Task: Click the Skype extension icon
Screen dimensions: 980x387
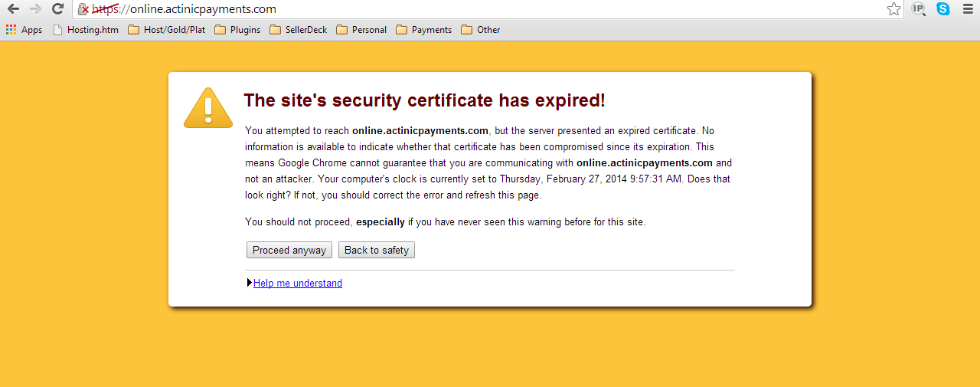Action: 943,9
